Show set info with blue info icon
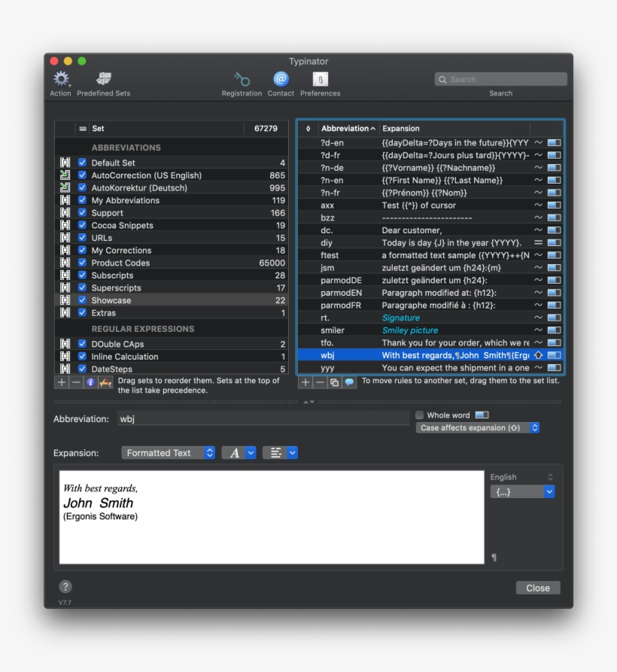The width and height of the screenshot is (617, 672). 90,382
